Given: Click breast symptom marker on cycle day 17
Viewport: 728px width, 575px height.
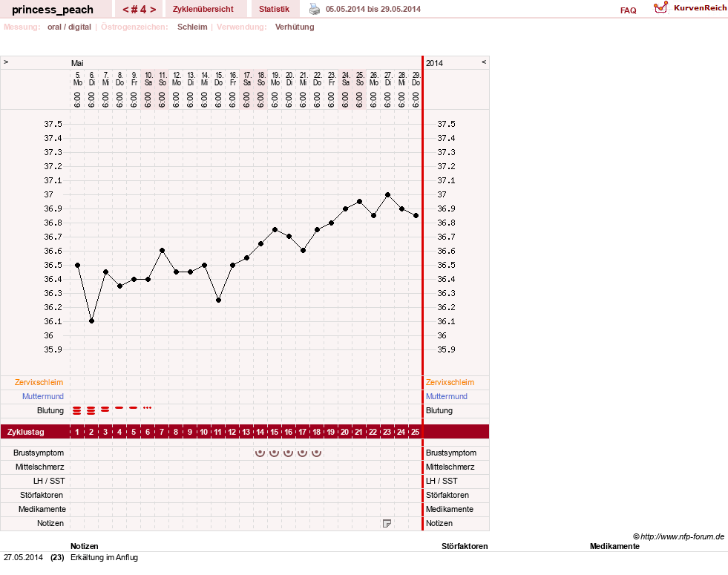Looking at the screenshot, I should coord(302,453).
